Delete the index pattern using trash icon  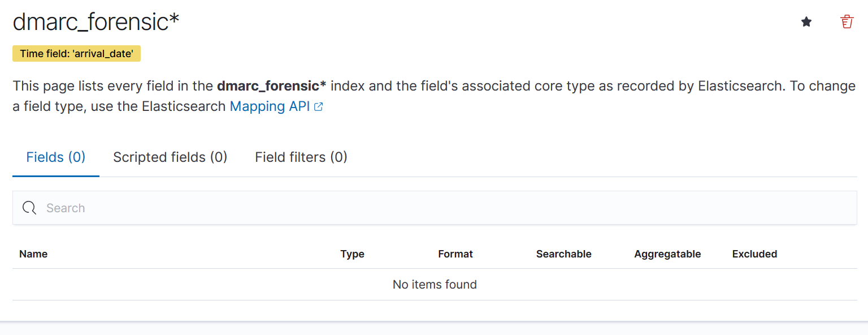click(x=847, y=22)
